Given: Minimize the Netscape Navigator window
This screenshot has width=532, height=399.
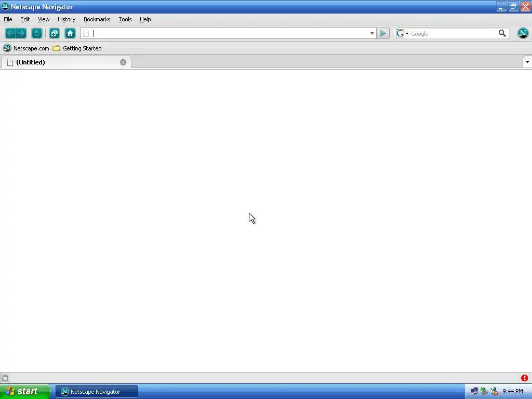Looking at the screenshot, I should pos(501,6).
